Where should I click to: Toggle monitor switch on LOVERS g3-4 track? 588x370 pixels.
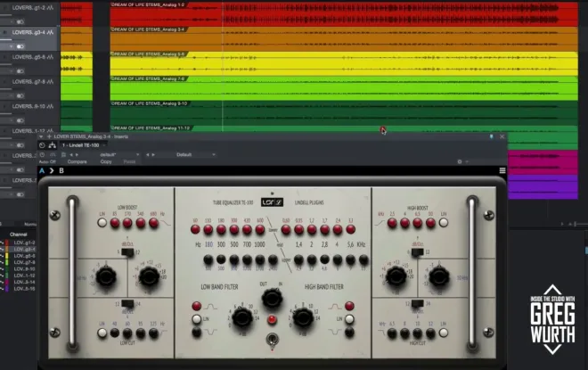coord(20,46)
